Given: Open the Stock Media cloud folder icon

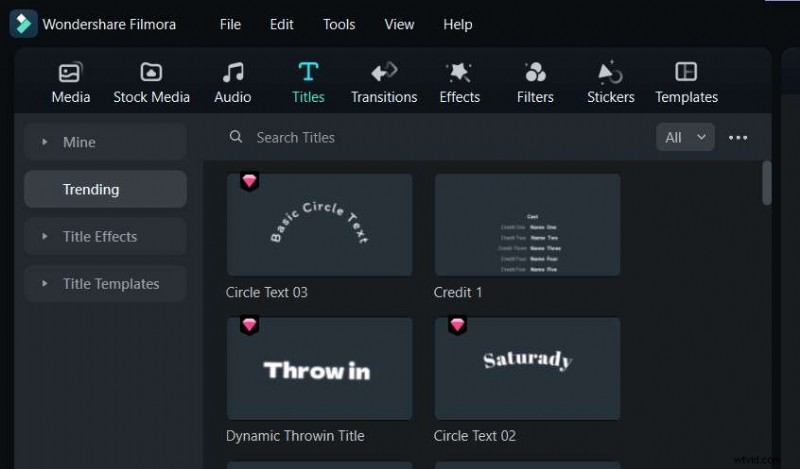Looking at the screenshot, I should click(151, 72).
